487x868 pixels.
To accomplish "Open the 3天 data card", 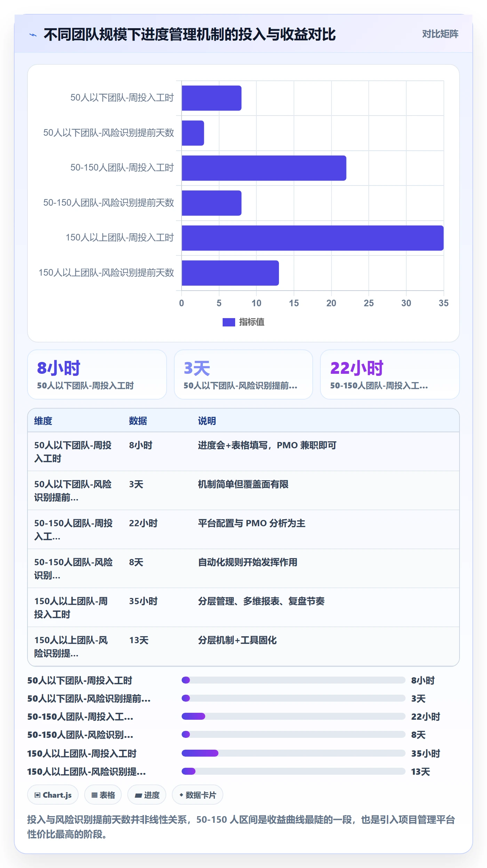I will click(x=243, y=374).
